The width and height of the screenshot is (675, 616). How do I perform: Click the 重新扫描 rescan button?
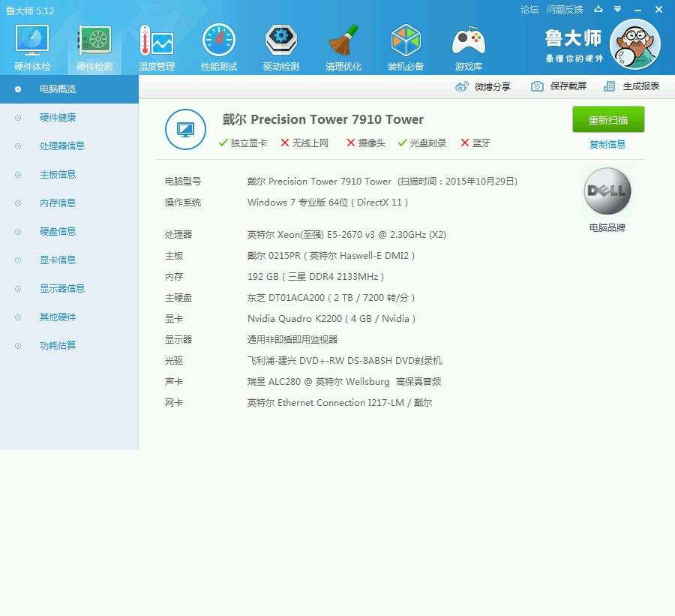click(x=608, y=119)
